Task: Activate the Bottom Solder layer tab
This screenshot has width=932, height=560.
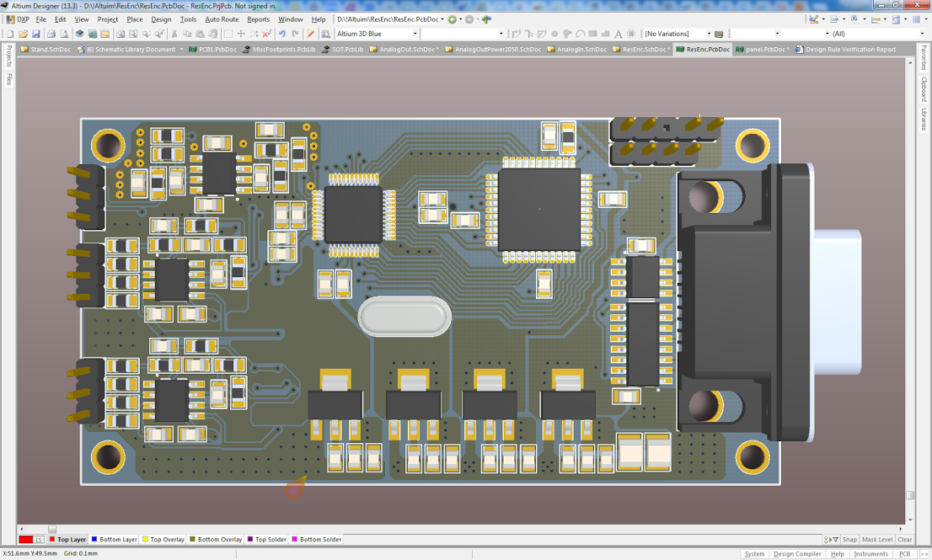Action: (x=316, y=540)
